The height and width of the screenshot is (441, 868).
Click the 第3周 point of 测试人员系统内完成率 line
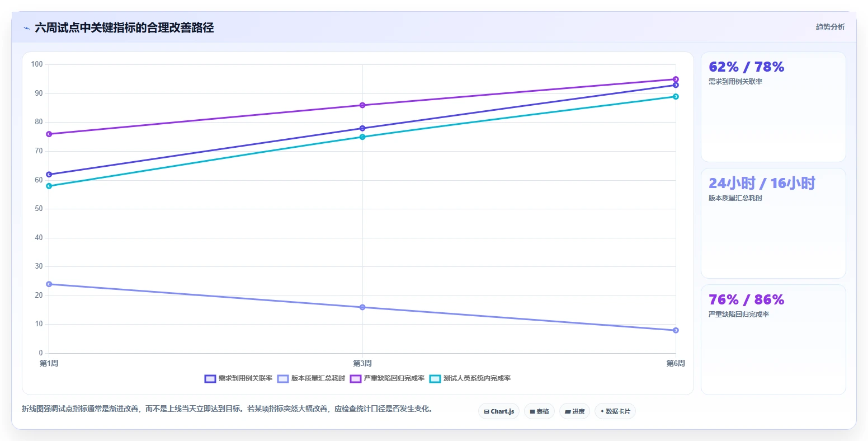tap(362, 137)
